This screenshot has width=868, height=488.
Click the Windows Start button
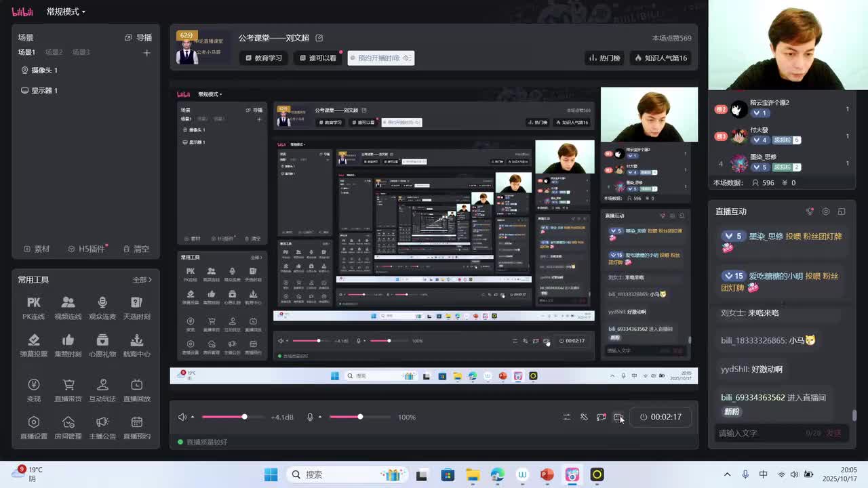[271, 474]
